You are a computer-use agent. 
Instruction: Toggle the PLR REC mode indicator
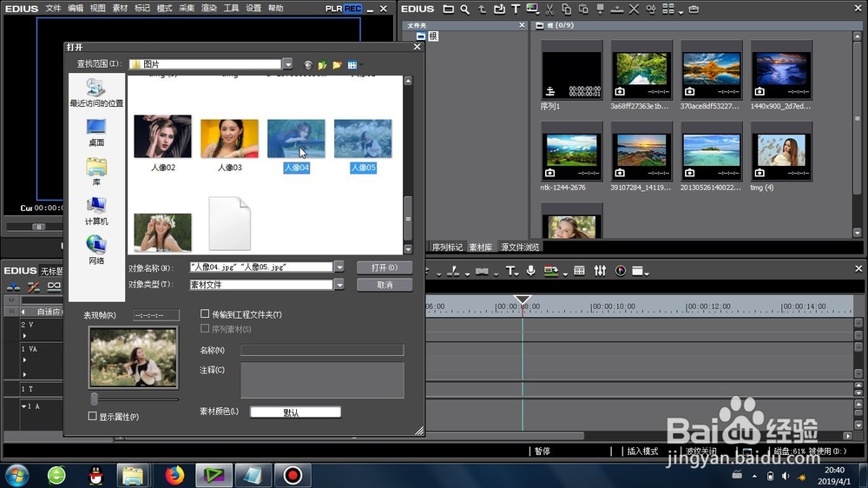pyautogui.click(x=343, y=9)
